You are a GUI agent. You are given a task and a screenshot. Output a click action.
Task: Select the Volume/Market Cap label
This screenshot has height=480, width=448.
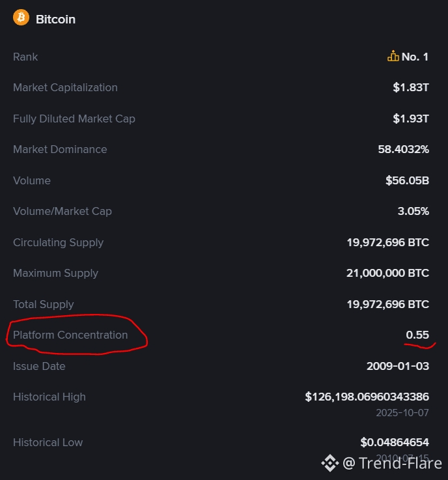click(63, 211)
